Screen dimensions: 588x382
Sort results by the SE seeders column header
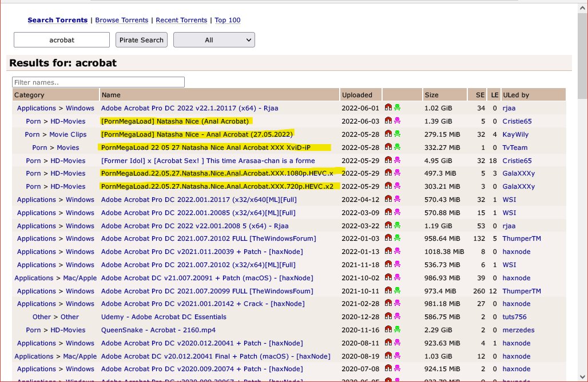pos(478,95)
